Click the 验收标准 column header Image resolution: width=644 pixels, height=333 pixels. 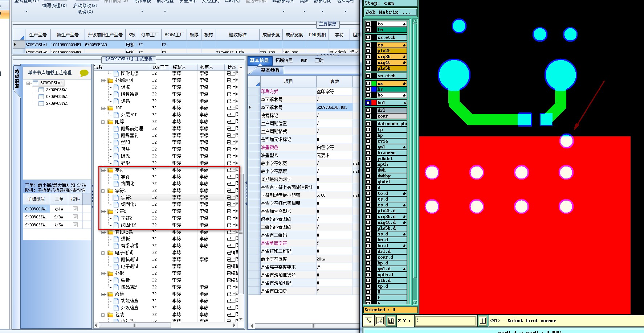(x=237, y=35)
